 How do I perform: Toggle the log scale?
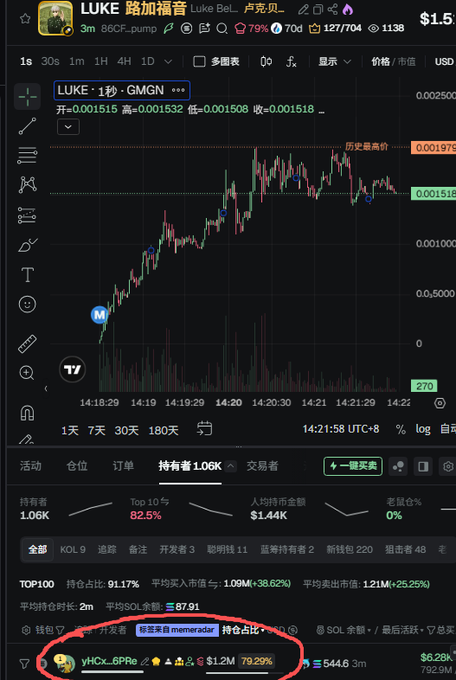(423, 429)
